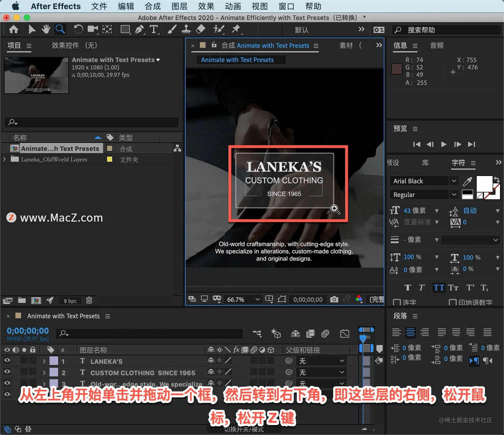The width and height of the screenshot is (504, 435).
Task: Open the Graph Editor icon in timeline
Action: (x=345, y=333)
